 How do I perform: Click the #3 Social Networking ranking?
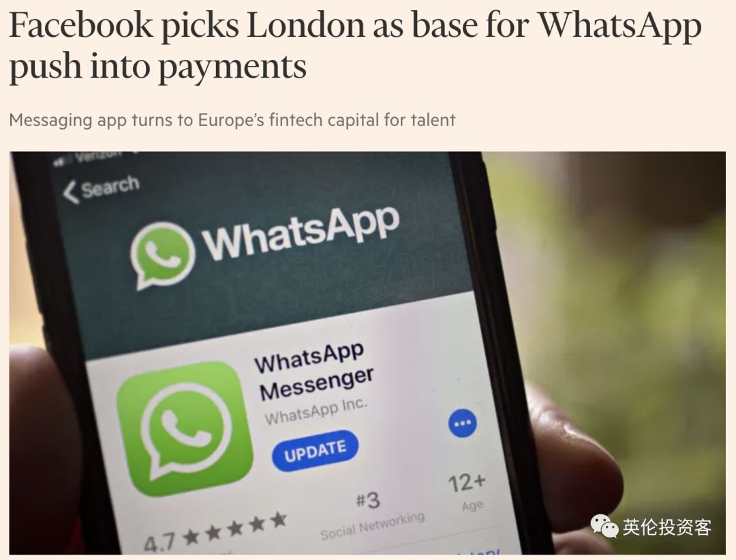(x=372, y=517)
